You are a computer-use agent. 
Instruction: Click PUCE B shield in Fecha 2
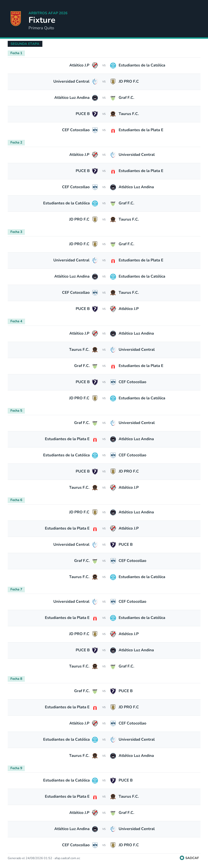click(x=95, y=171)
